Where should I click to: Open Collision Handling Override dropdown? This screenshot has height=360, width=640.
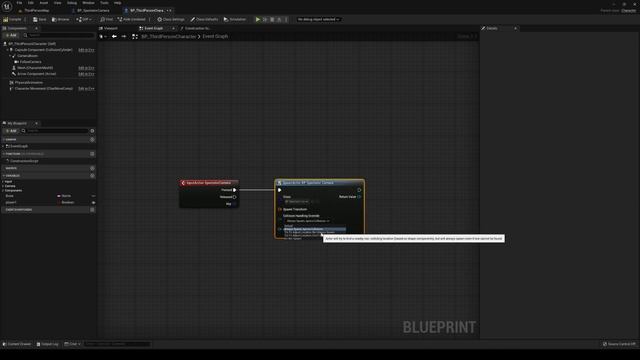click(308, 221)
